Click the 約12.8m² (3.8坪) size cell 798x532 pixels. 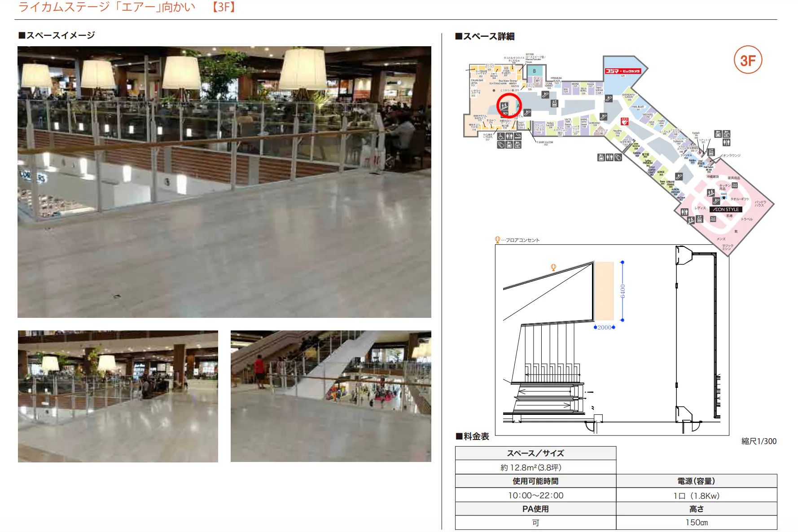click(535, 467)
